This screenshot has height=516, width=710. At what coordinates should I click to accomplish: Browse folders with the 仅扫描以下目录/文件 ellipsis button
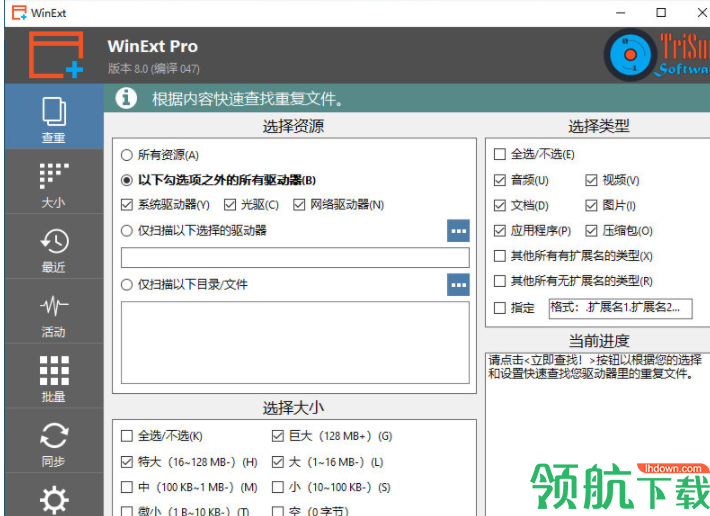point(458,285)
